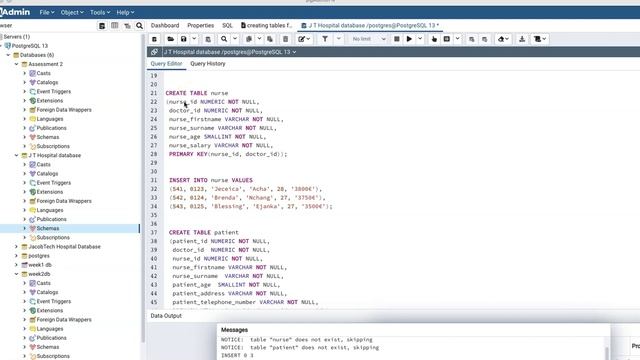This screenshot has height=360, width=640.
Task: Select Event Triggers under J T Hospital database
Action: (x=53, y=183)
